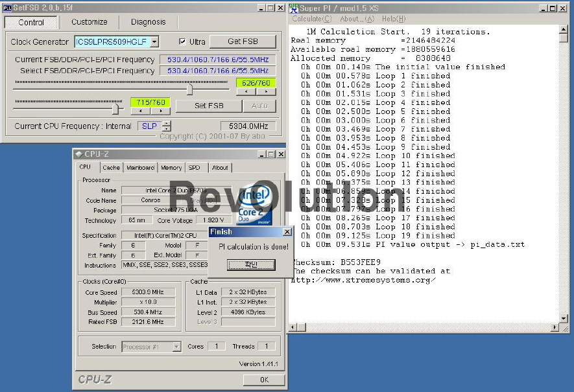
Task: Click the Threads count field in CPU-Z
Action: (x=267, y=346)
